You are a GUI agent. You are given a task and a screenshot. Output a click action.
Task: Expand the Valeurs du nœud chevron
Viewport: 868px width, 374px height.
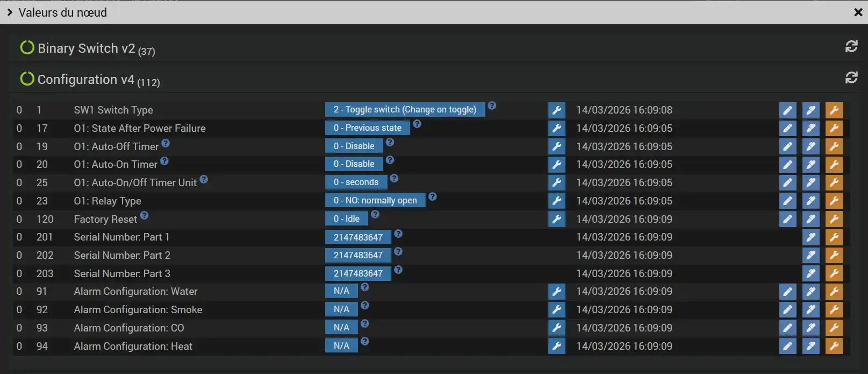10,12
